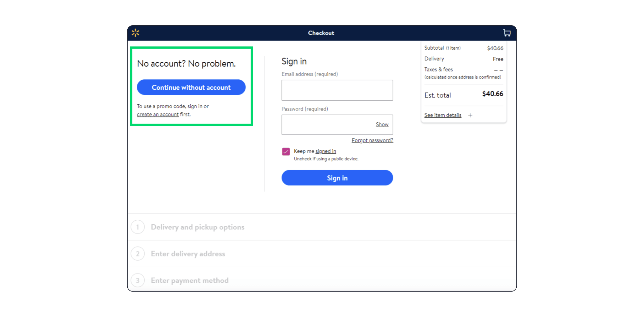Toggle Show password visibility
644x317 pixels.
(x=382, y=125)
